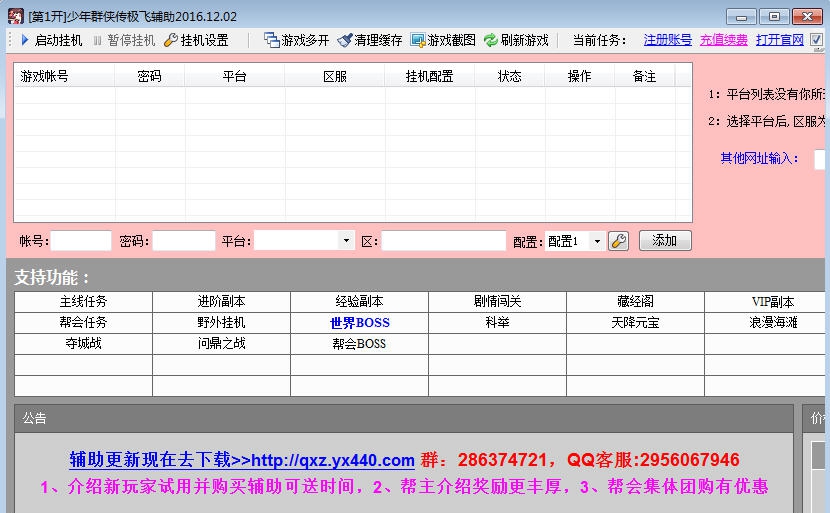Open the 注册账号 link
This screenshot has height=513, width=830.
(667, 40)
